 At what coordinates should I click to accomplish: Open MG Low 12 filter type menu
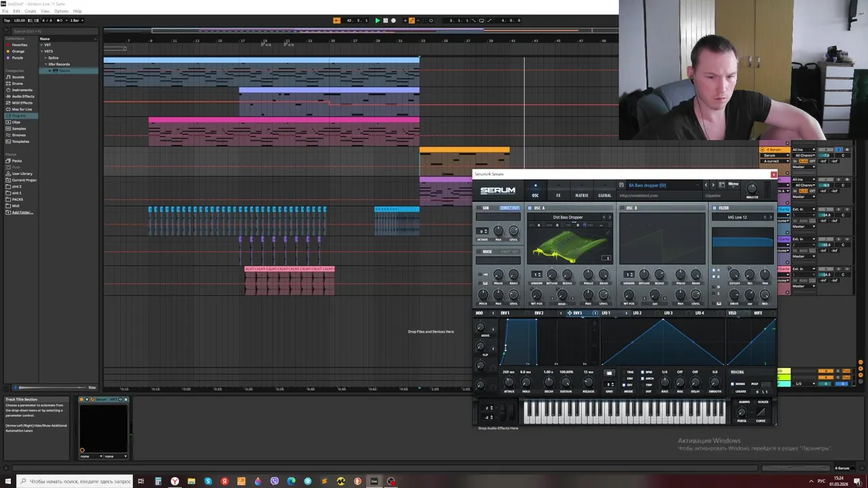click(x=737, y=218)
